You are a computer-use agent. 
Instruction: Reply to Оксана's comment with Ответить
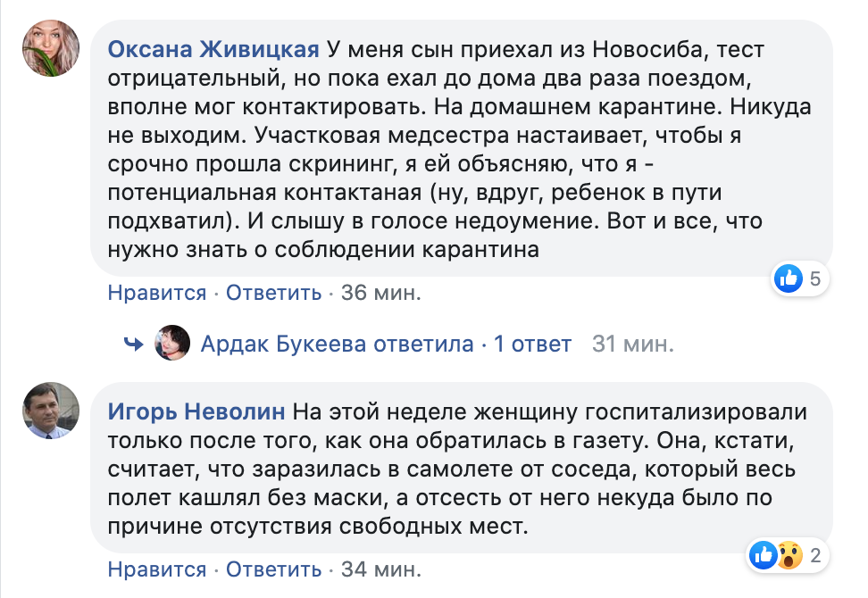(x=273, y=293)
